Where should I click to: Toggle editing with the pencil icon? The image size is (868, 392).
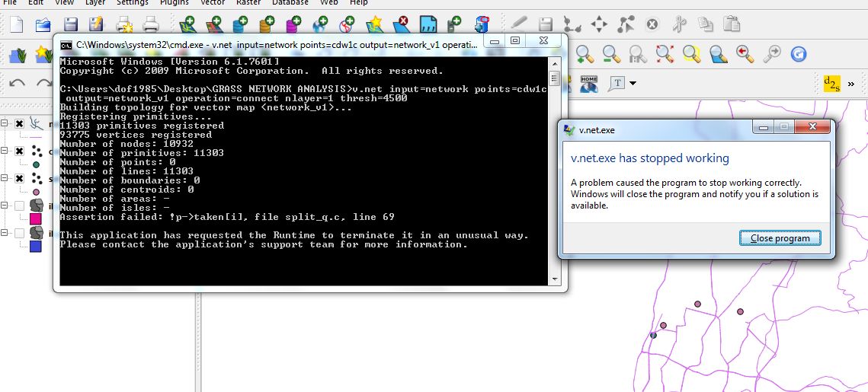pos(519,24)
